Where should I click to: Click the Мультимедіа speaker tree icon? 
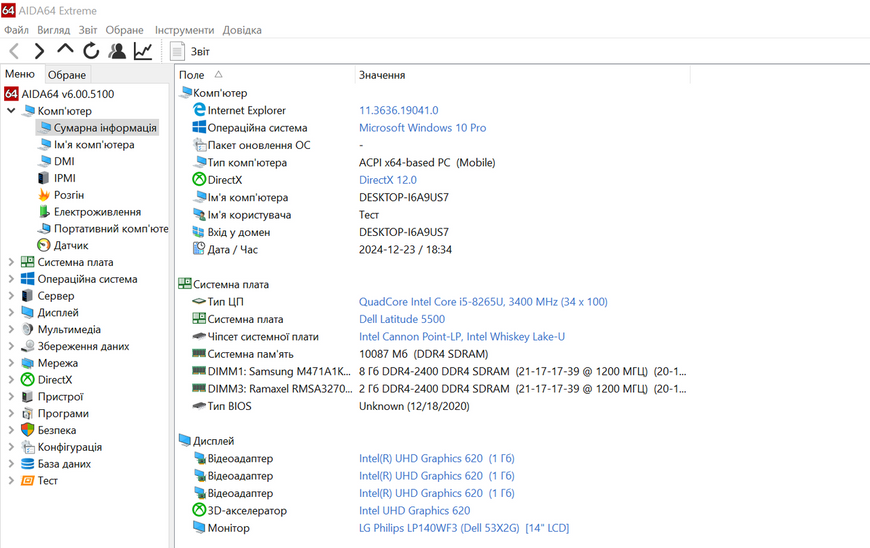coord(27,329)
